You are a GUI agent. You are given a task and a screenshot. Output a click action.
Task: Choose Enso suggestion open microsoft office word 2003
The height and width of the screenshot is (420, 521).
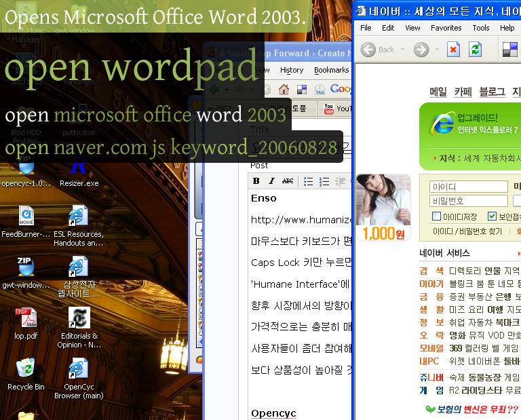coord(145,115)
